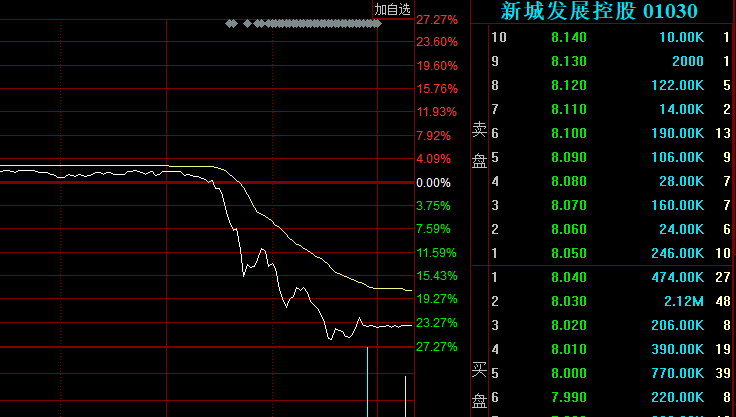Click the bottom green 27.27% axis label
Screen dimensions: 736x417
(x=437, y=347)
